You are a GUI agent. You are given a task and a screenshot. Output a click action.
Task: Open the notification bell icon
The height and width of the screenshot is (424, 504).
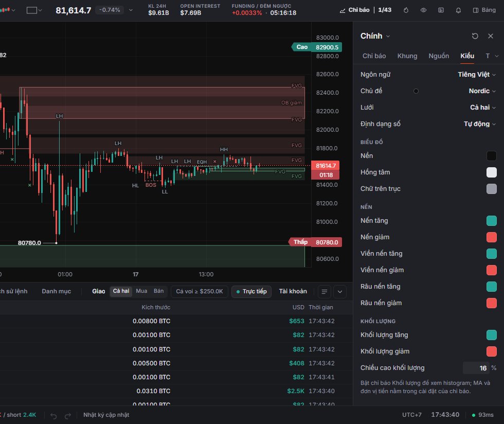tap(458, 10)
